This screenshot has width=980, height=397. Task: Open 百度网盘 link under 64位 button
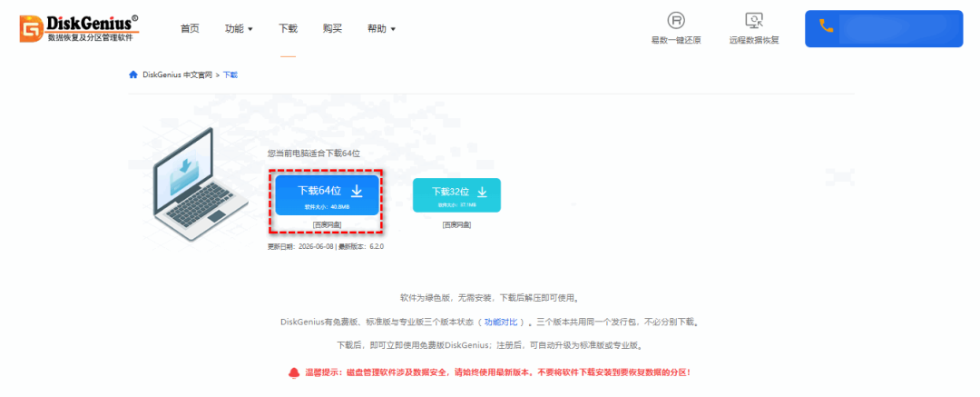coord(327,224)
